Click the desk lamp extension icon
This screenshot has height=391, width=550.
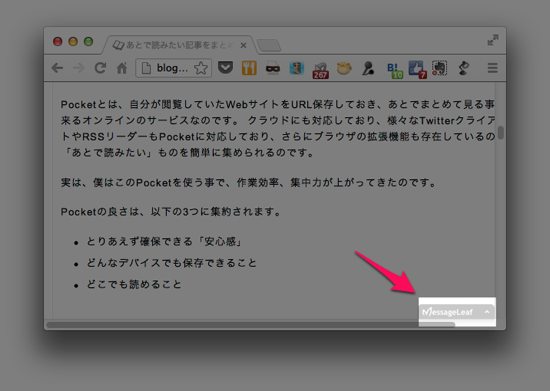[x=464, y=68]
